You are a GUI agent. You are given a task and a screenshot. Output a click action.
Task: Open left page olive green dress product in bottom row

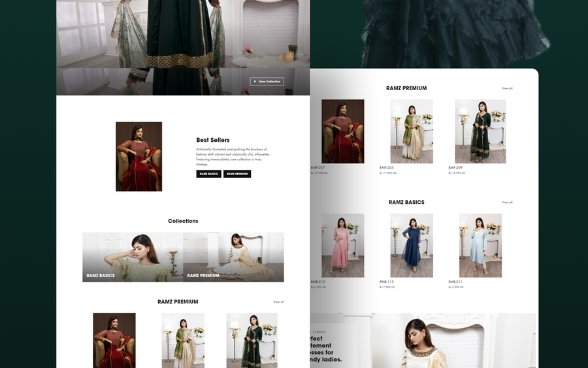tap(183, 341)
